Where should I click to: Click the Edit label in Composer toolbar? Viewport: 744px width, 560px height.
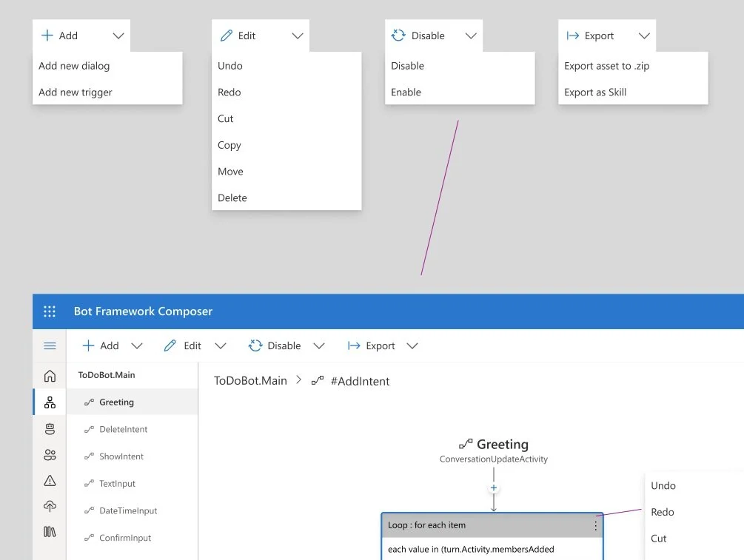[x=192, y=345]
